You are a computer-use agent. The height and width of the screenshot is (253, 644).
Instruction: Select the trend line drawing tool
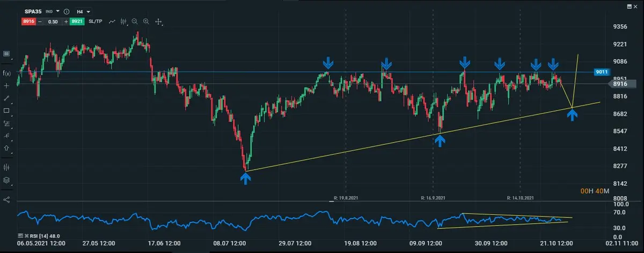point(7,99)
